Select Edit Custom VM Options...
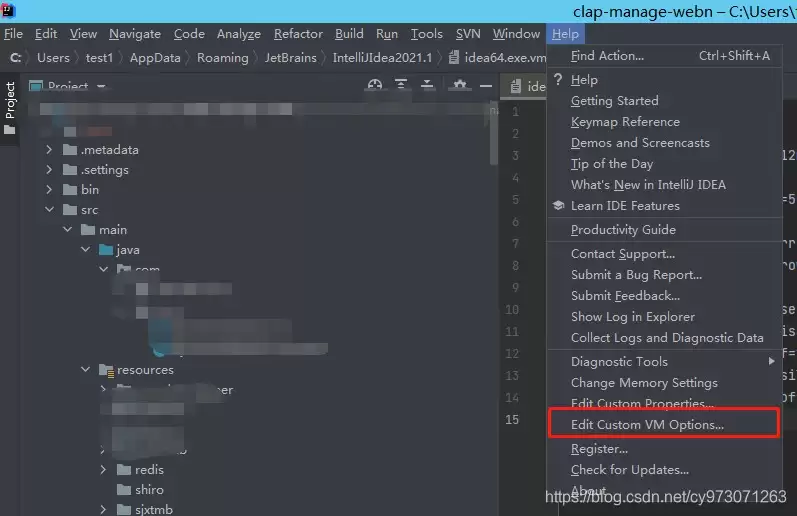Viewport: 797px width, 516px height. [664, 424]
